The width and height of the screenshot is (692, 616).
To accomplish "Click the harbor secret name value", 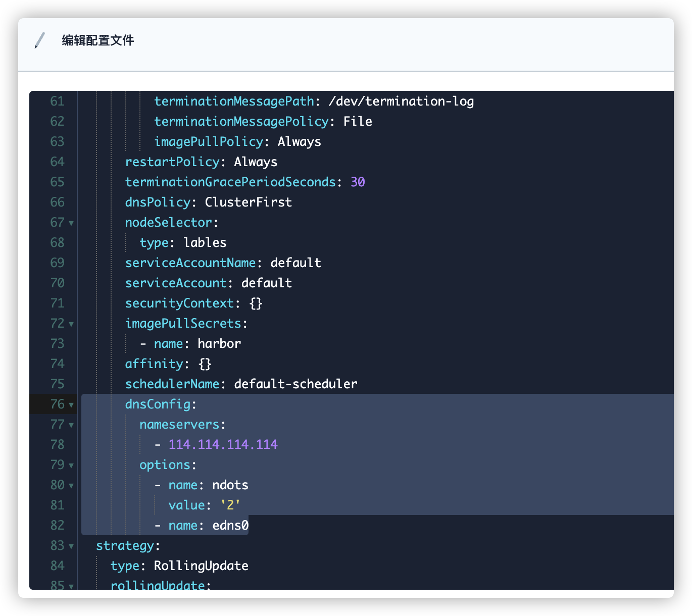I will click(219, 343).
